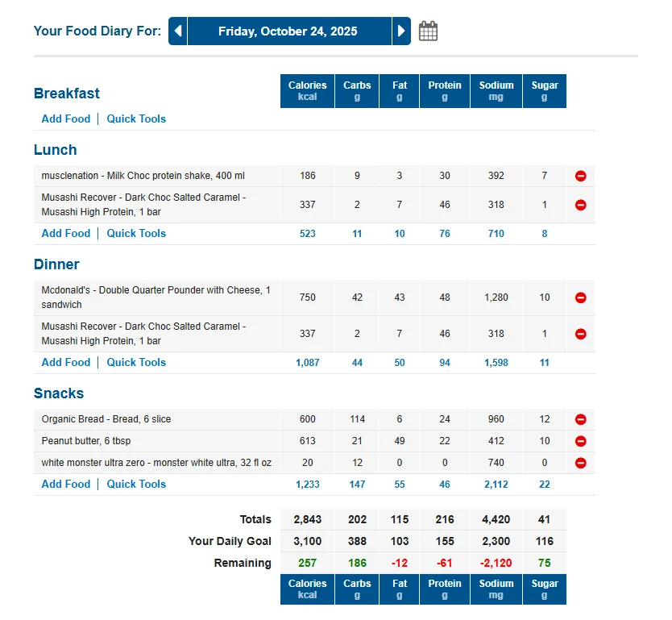This screenshot has width=672, height=620.
Task: Add Food to Breakfast
Action: (x=66, y=119)
